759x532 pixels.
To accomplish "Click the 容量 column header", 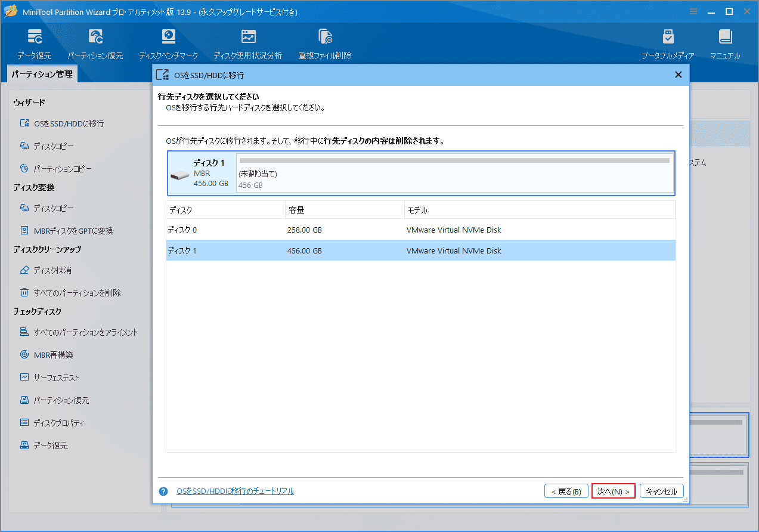I will click(x=345, y=210).
